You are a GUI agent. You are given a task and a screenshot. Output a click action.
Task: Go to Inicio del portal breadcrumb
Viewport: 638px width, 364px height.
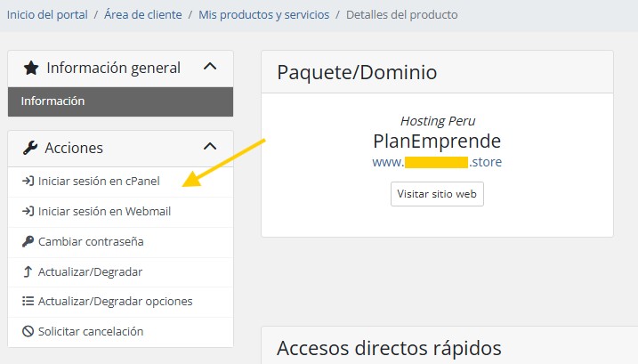[x=47, y=14]
